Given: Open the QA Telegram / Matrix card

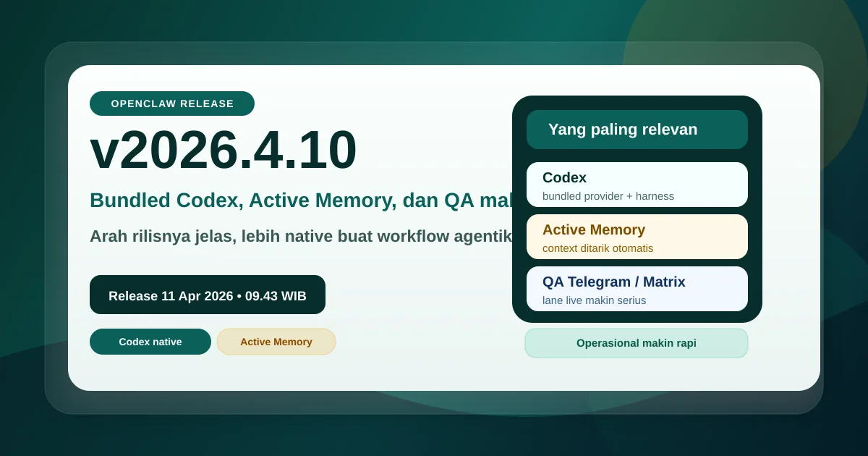Looking at the screenshot, I should [x=637, y=288].
